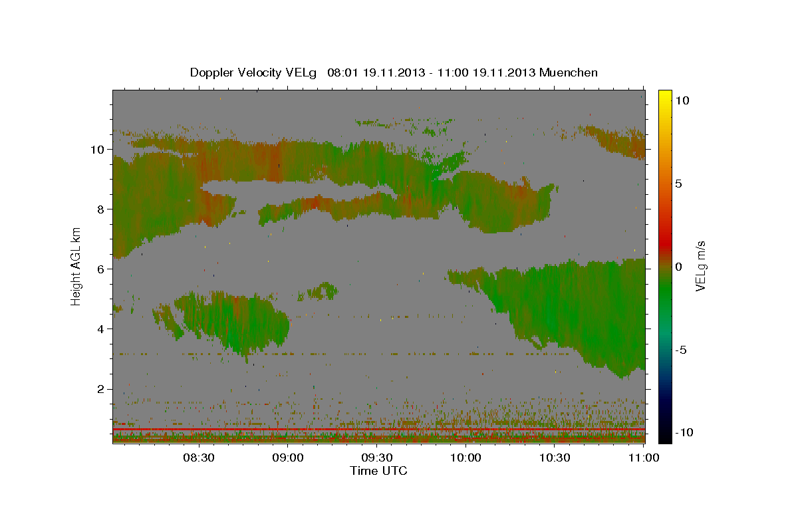Click the red horizontal line near ground level
Viewport: 798px width, 532px height.
coord(379,430)
